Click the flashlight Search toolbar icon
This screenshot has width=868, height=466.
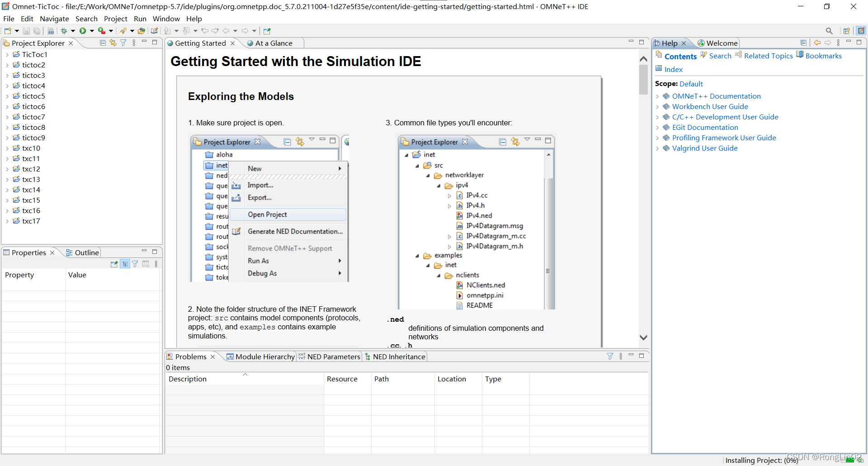123,31
